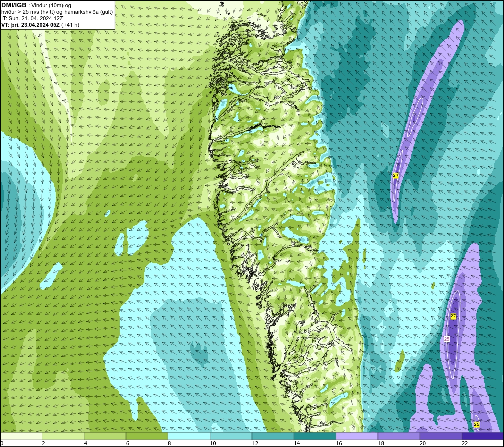Viewport: 504px width, 447px height.
Task: Pick the darker green 6–8 m/s swatch
Action: point(147,436)
